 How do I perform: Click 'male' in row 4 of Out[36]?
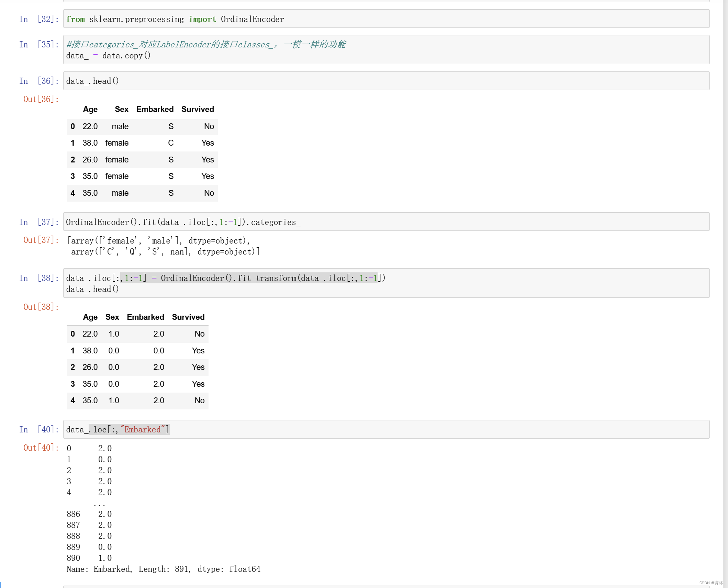pos(120,193)
